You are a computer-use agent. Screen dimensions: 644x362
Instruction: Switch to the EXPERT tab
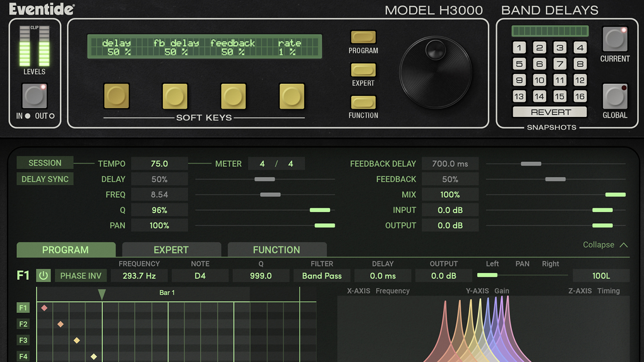pos(171,250)
